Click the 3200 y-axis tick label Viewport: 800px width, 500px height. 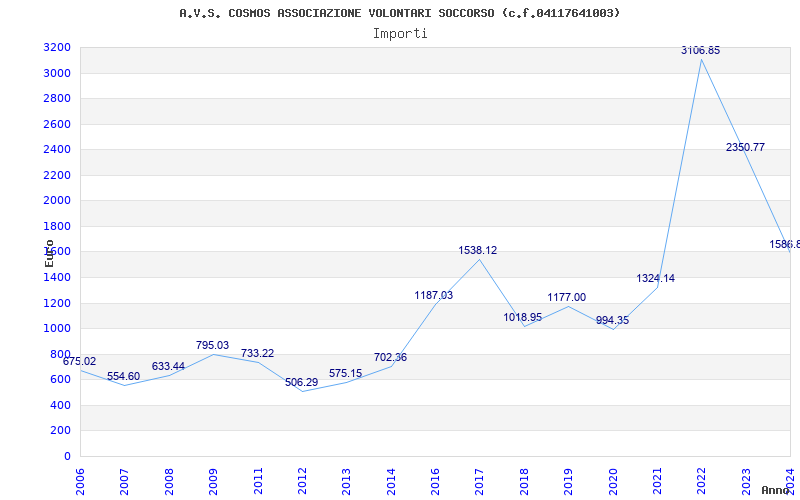point(57,48)
